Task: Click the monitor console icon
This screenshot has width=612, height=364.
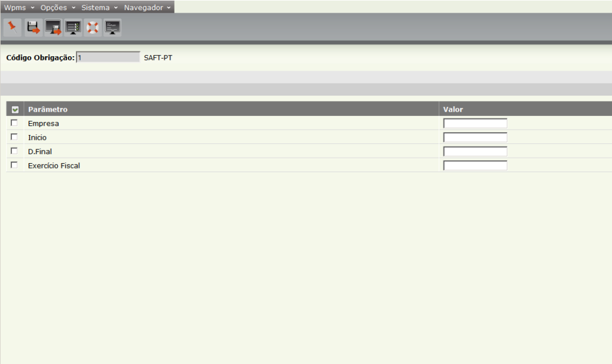Action: pos(112,27)
